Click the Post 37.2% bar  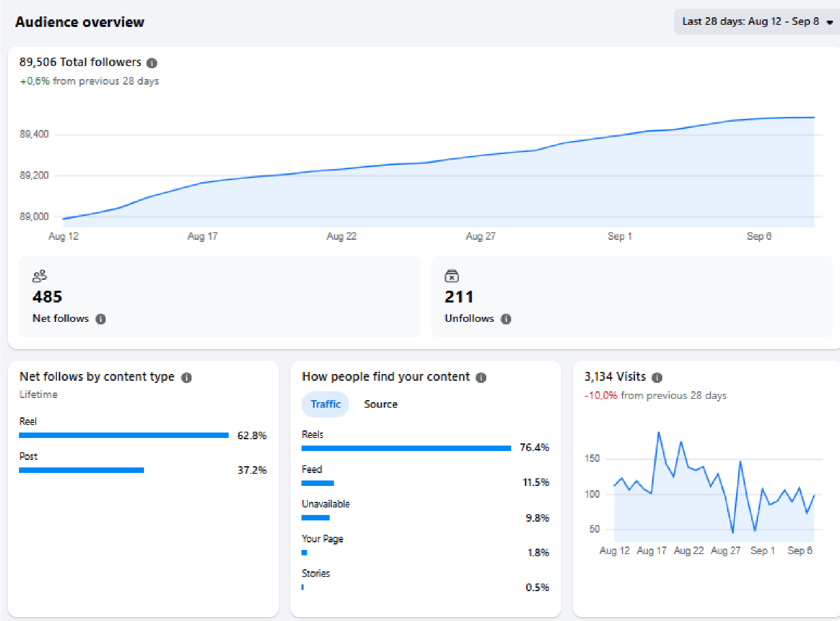click(x=82, y=470)
